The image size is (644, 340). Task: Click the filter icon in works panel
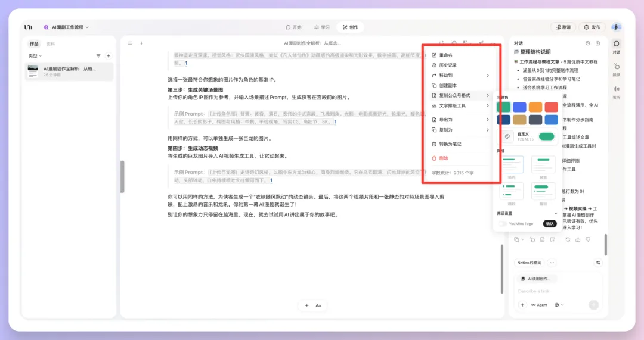pyautogui.click(x=99, y=56)
